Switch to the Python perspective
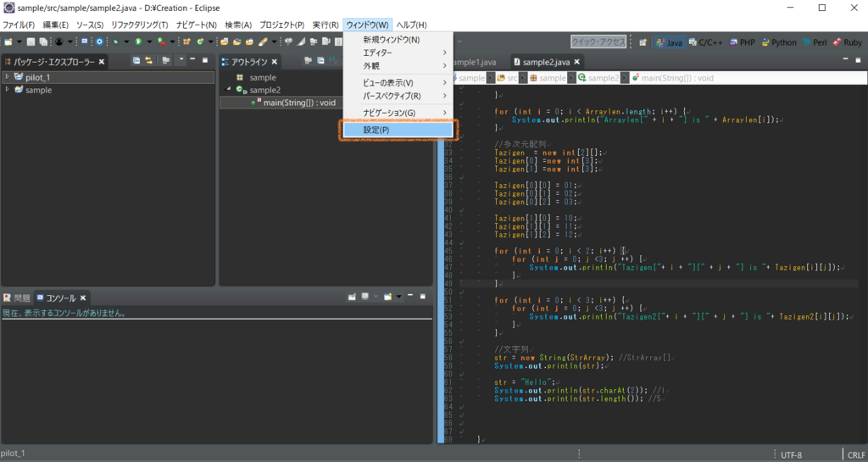The width and height of the screenshot is (868, 462). pos(777,42)
